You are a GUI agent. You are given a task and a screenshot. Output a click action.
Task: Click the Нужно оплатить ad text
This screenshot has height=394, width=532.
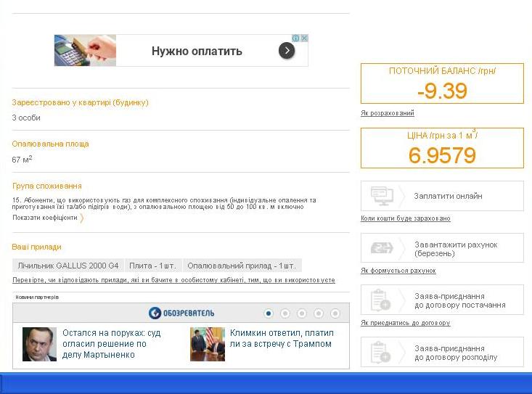197,51
